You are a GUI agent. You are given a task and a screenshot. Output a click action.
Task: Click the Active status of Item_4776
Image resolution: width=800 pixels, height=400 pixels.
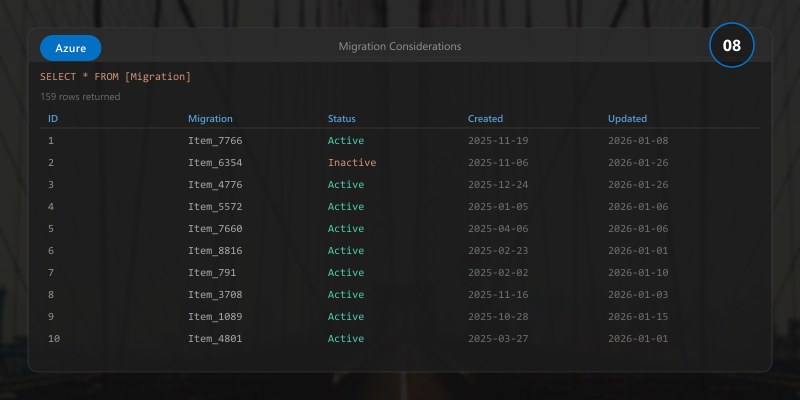click(x=345, y=185)
